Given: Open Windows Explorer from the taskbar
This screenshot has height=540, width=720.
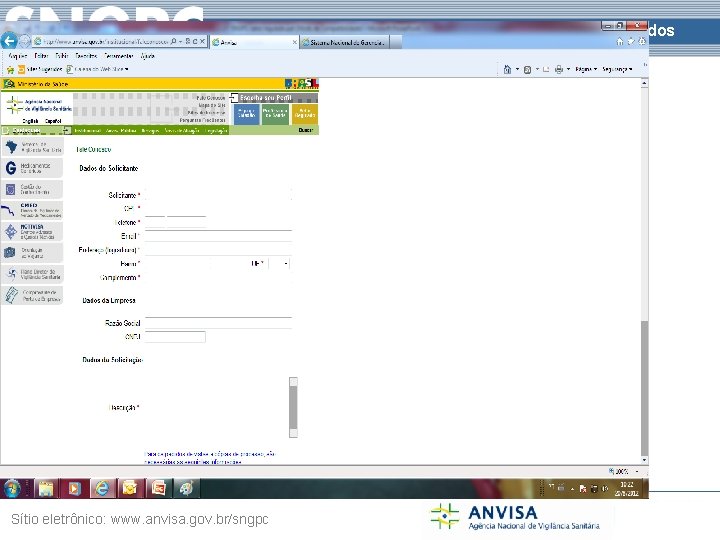Looking at the screenshot, I should coord(45,488).
